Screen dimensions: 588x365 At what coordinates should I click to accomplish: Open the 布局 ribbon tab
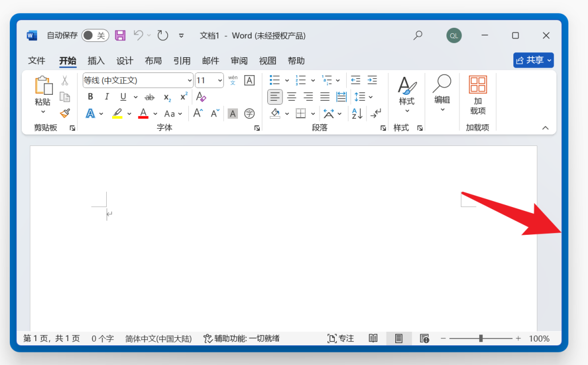coord(153,61)
